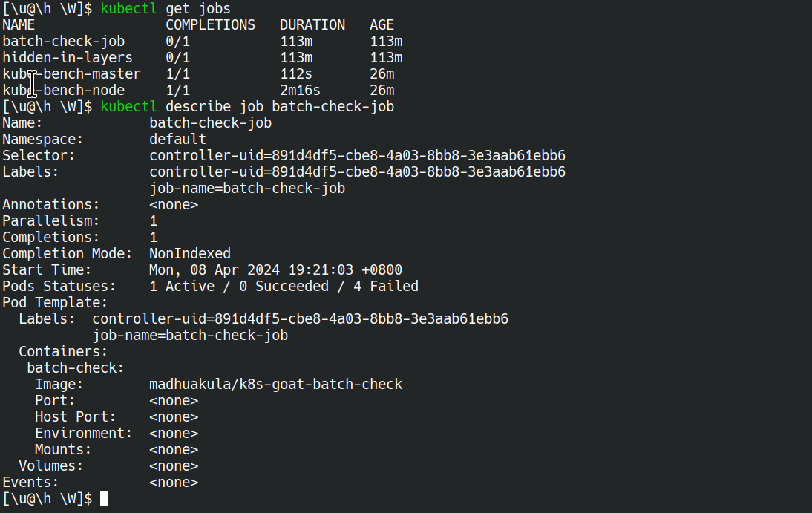Click the Start Time timestamp value

(275, 270)
